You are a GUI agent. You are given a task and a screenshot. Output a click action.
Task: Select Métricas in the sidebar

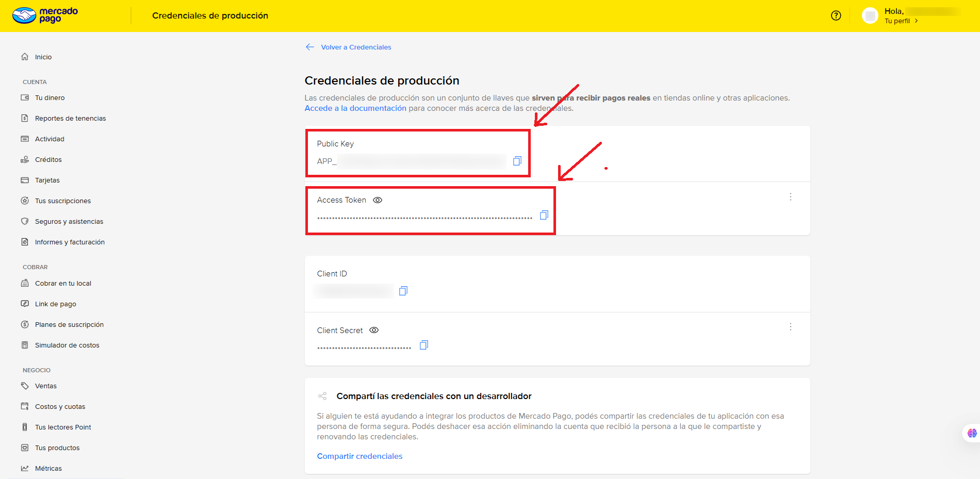tap(48, 469)
